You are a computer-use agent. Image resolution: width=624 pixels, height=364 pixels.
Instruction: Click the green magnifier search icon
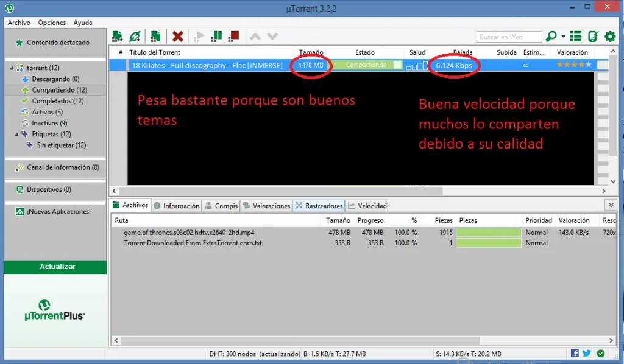click(x=551, y=37)
